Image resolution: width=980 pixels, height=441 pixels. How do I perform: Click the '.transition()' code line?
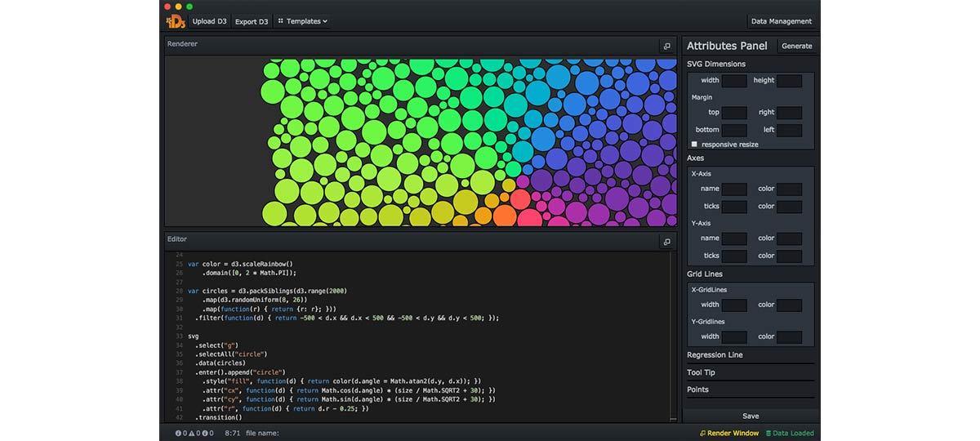pyautogui.click(x=218, y=417)
